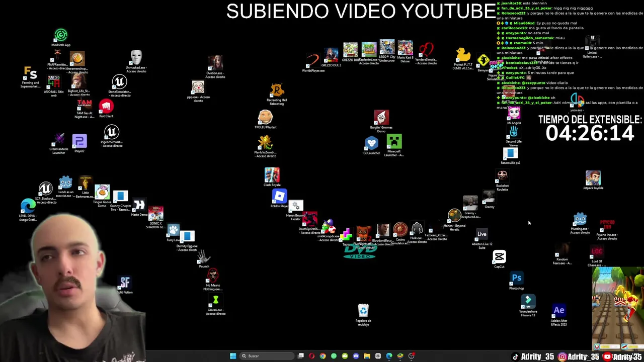This screenshot has height=362, width=644.
Task: Open the Modrinth App desktop shortcut
Action: click(61, 38)
